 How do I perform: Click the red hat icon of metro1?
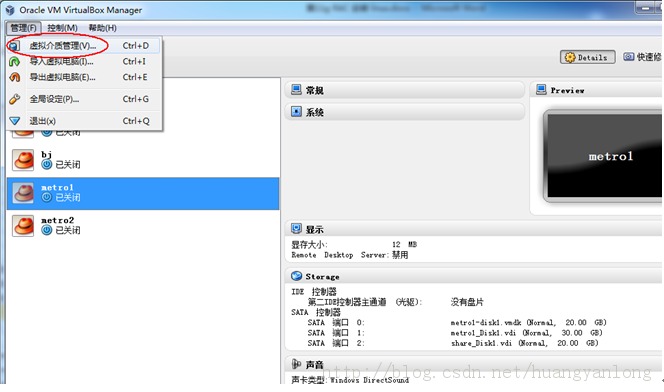(x=23, y=193)
